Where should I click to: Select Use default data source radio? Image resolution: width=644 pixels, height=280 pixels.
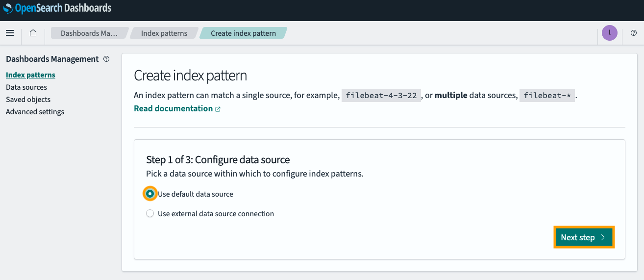[x=150, y=194]
